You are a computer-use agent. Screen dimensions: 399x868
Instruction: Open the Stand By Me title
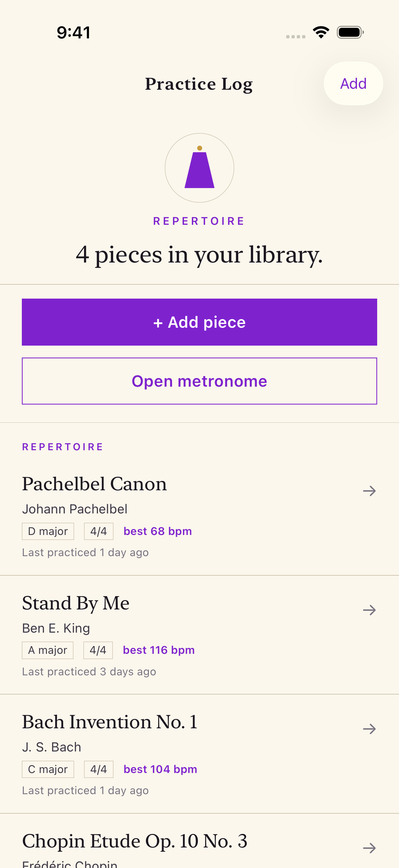pyautogui.click(x=76, y=603)
